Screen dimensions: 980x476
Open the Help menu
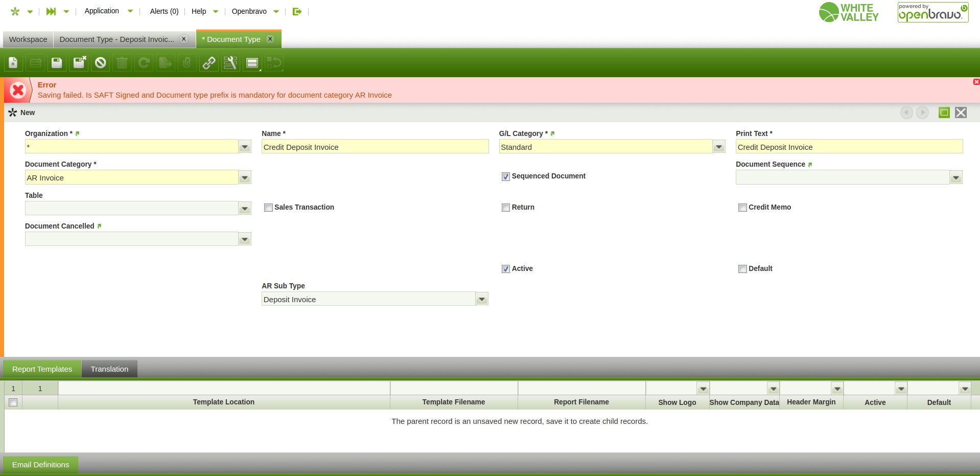[x=204, y=11]
